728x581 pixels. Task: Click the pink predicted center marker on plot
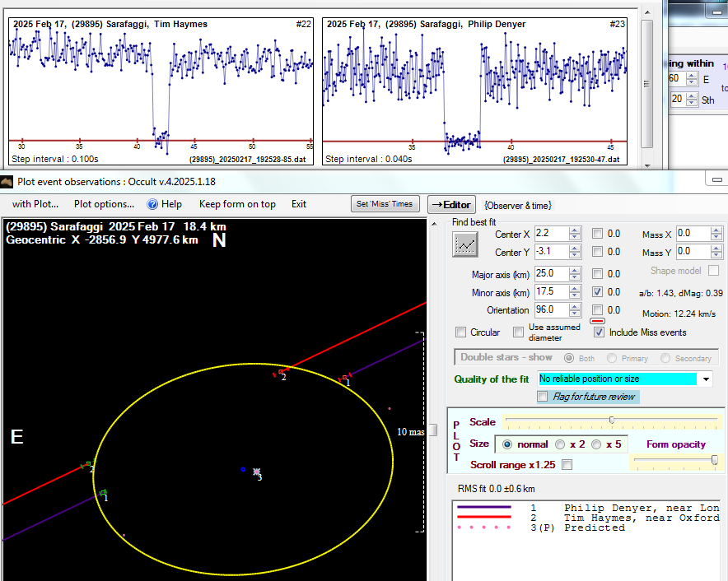click(x=257, y=472)
